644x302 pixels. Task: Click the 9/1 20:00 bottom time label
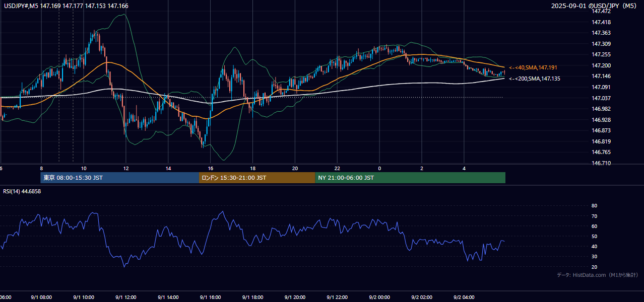[295, 297]
